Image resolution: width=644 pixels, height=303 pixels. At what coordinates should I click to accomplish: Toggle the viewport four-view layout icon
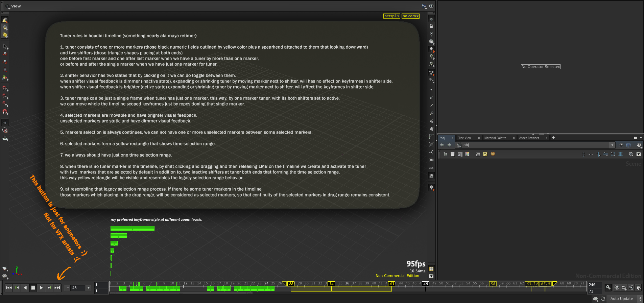click(x=431, y=269)
